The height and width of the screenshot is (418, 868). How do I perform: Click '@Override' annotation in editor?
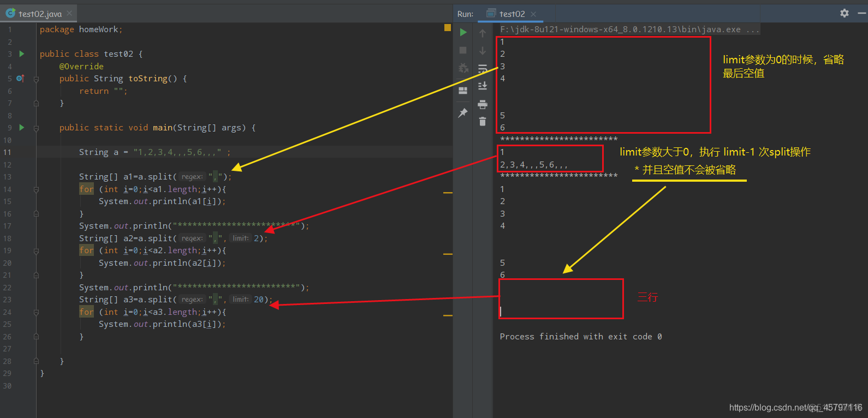tap(81, 67)
